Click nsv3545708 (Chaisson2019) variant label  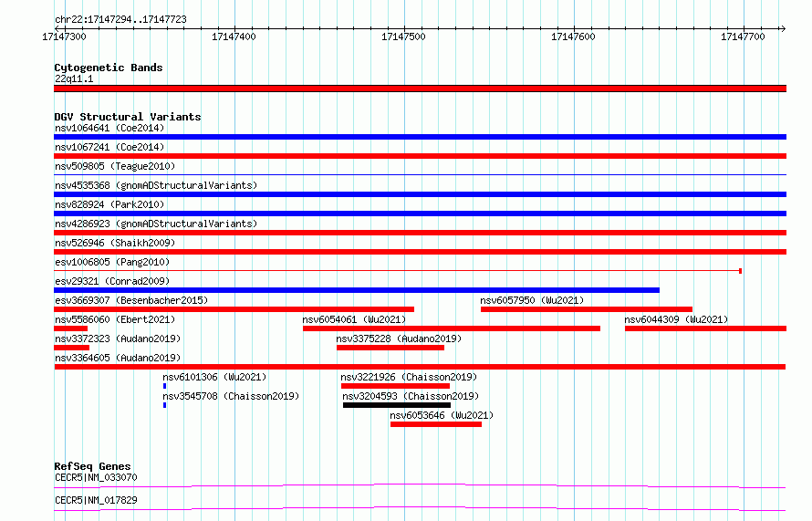pyautogui.click(x=231, y=396)
